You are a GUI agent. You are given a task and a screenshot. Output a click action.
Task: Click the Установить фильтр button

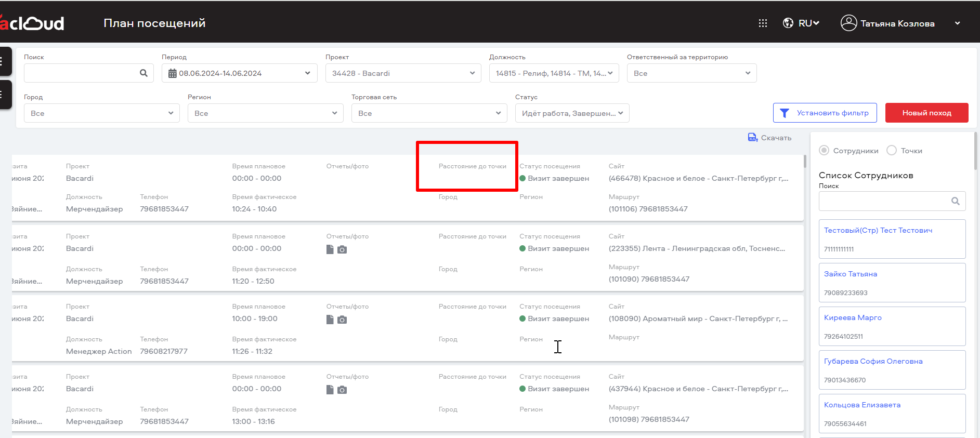[825, 113]
